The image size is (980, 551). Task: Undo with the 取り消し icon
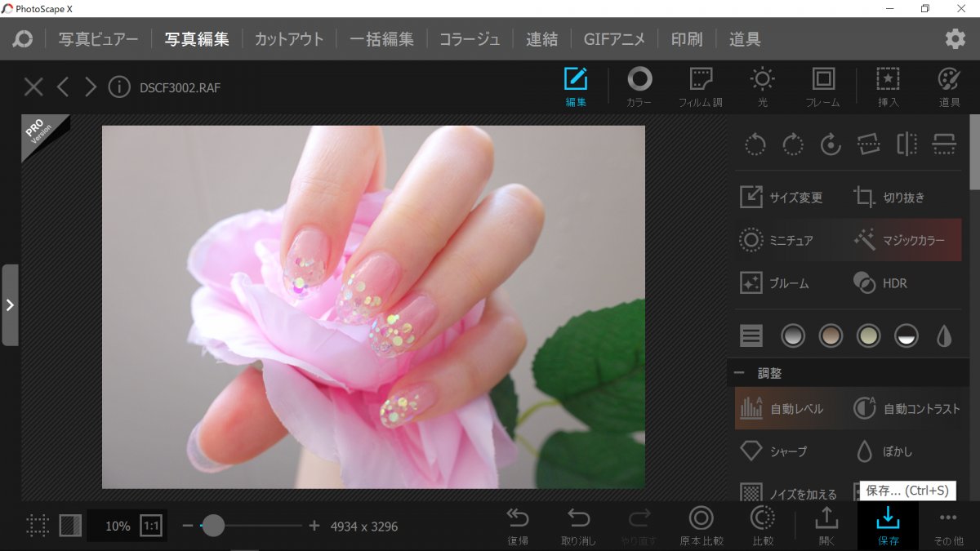[x=579, y=525]
